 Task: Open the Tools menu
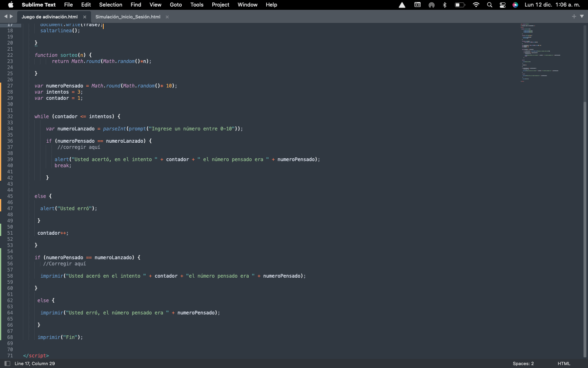[x=197, y=5]
